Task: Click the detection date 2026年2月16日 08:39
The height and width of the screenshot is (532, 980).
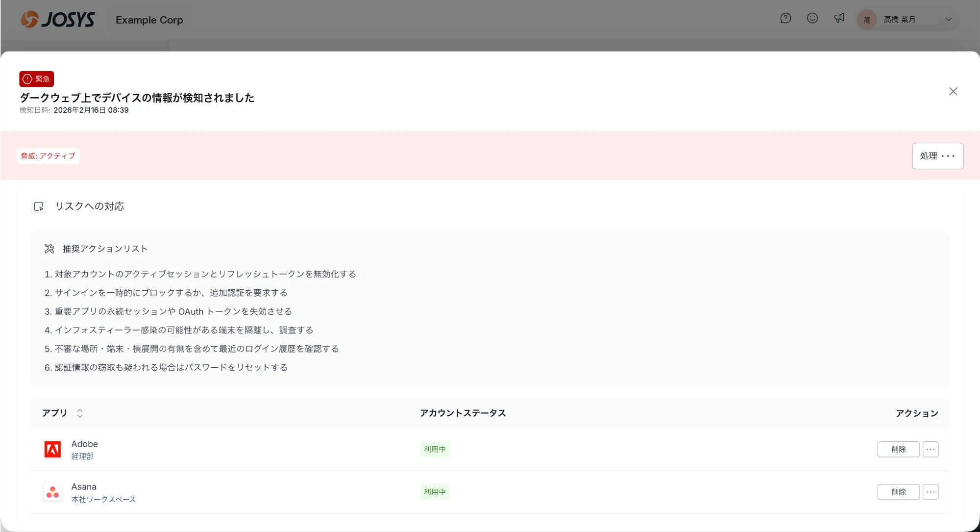Action: [91, 110]
